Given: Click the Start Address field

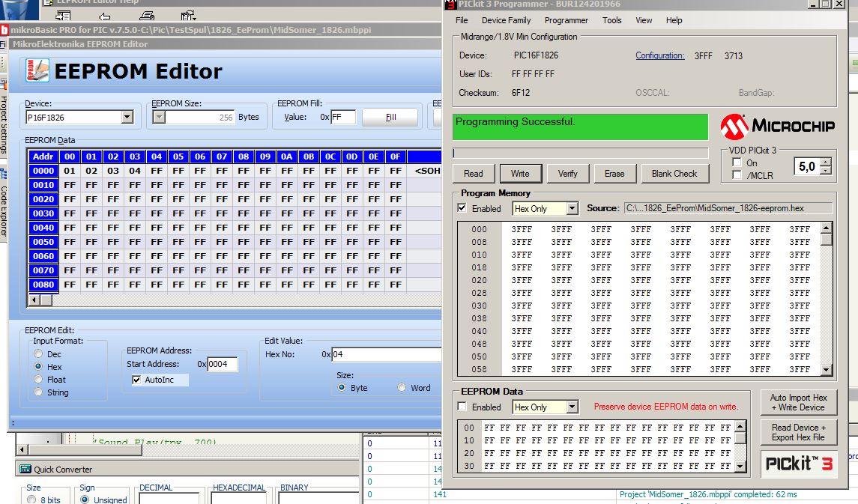Looking at the screenshot, I should tap(222, 364).
